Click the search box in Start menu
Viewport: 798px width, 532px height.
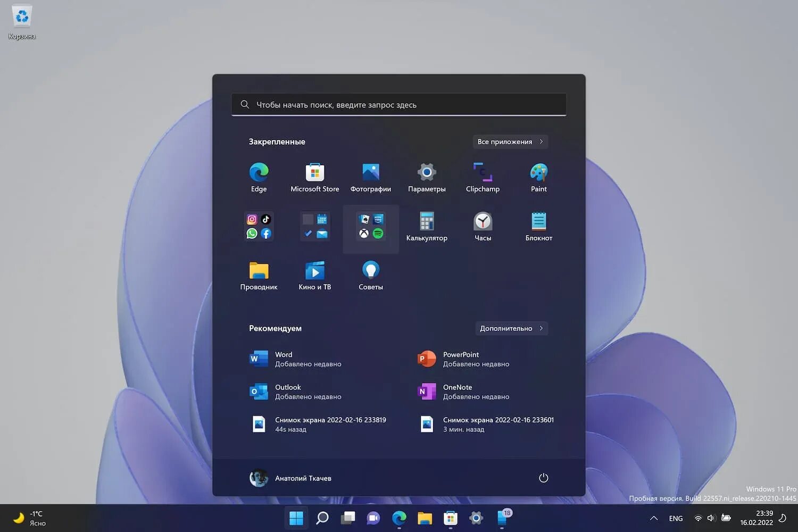[399, 105]
